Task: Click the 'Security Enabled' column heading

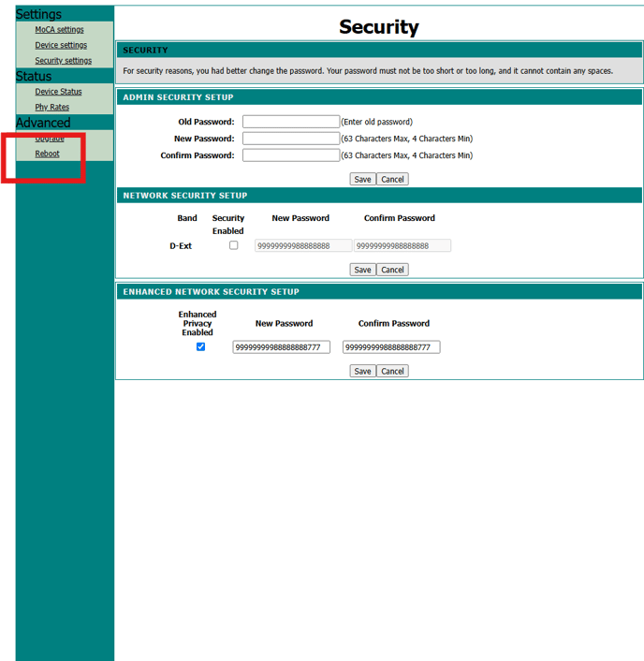Action: click(x=228, y=225)
